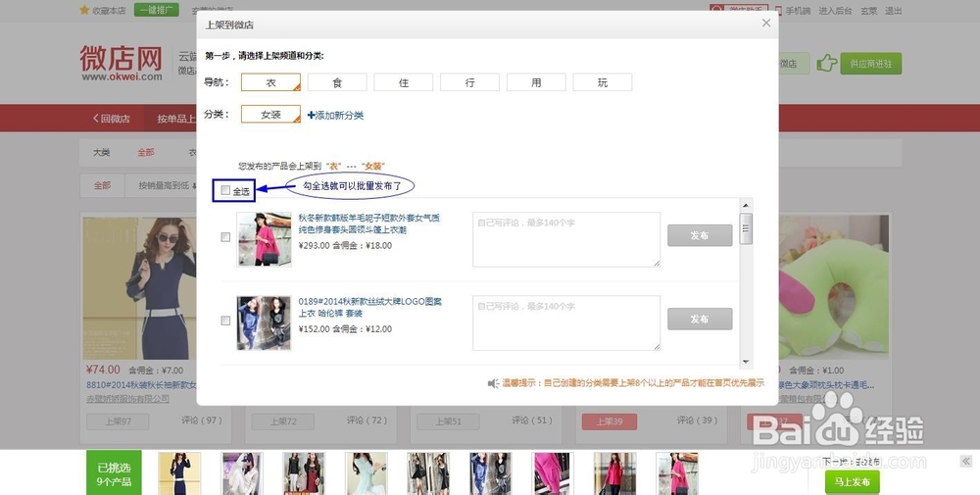
Task: Collapse the bottom selection bar with the double-arrow icon
Action: point(965,462)
